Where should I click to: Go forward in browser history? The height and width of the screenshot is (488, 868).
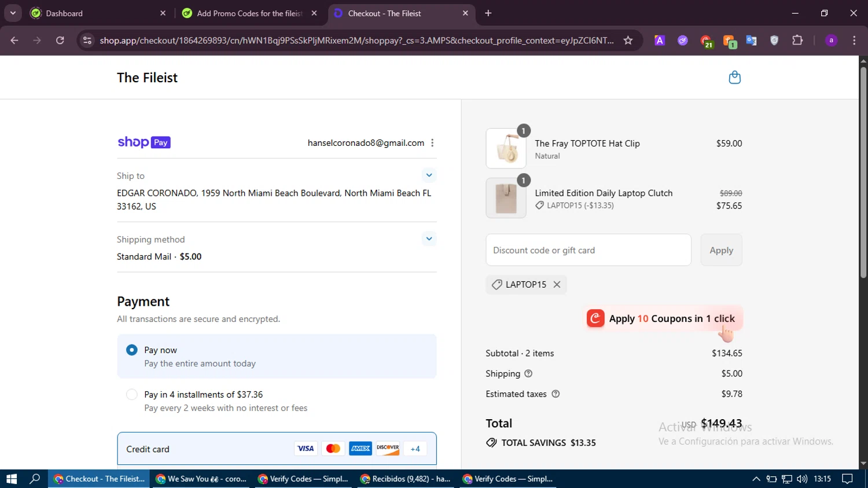click(37, 41)
